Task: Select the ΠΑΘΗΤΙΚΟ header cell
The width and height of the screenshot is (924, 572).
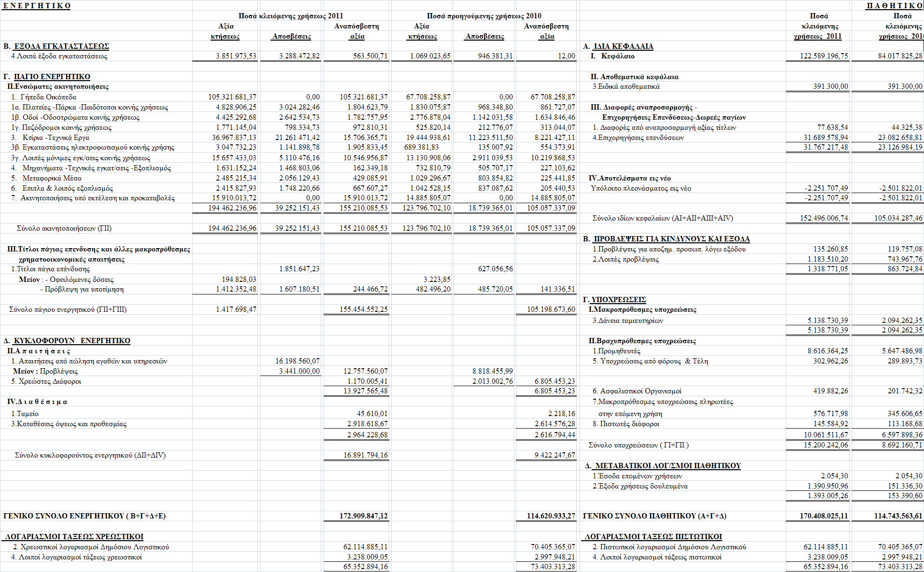Action: point(895,6)
